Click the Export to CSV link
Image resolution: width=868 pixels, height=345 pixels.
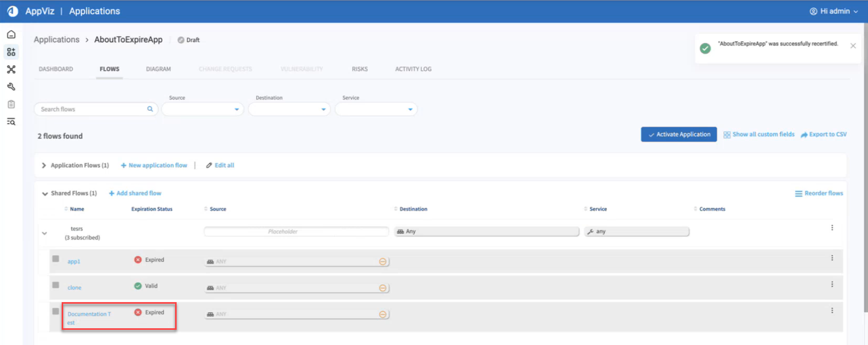(824, 134)
